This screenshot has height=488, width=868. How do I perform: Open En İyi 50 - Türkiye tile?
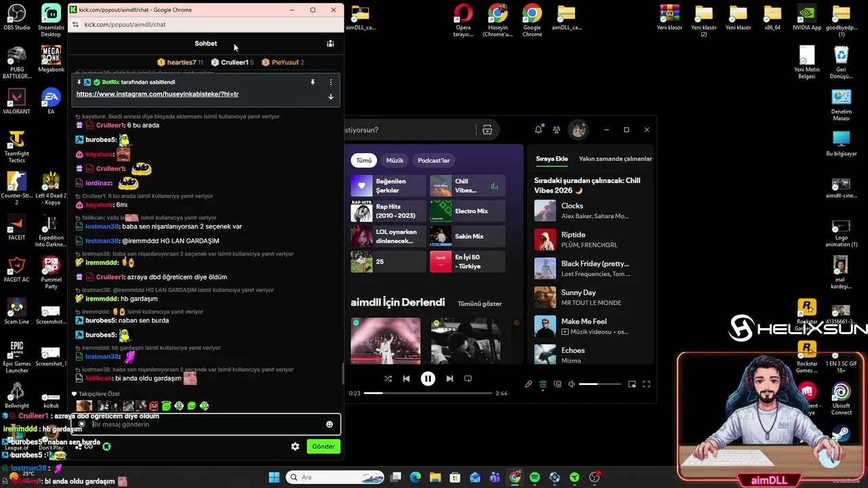[x=467, y=261]
